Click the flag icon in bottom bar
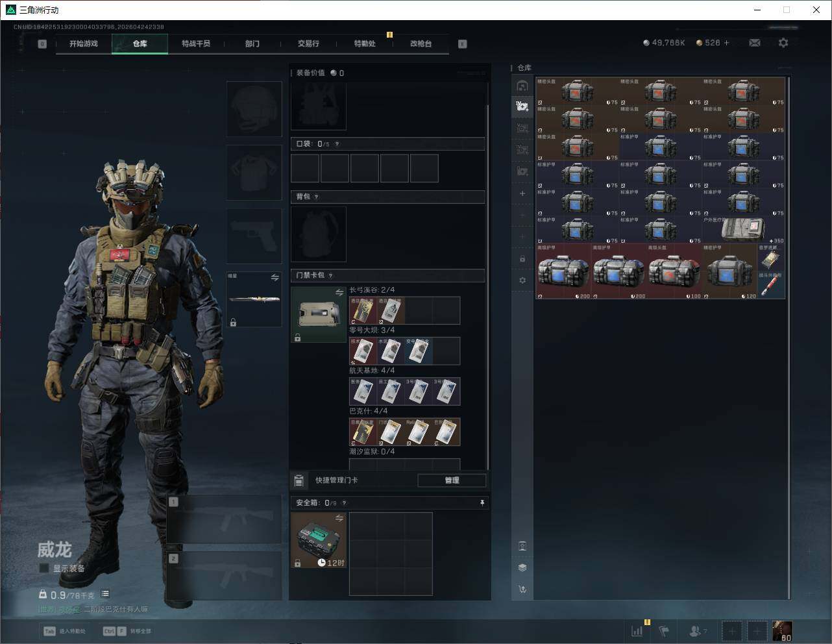The image size is (832, 644). (x=664, y=630)
